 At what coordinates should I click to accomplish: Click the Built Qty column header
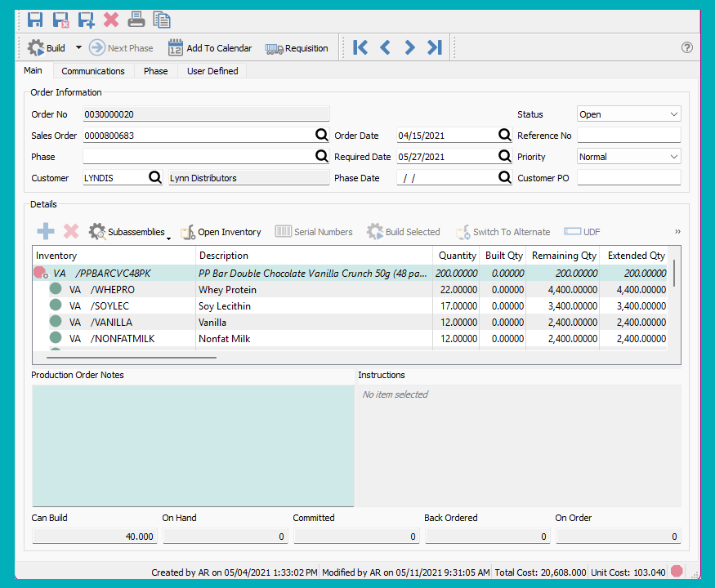pos(503,256)
